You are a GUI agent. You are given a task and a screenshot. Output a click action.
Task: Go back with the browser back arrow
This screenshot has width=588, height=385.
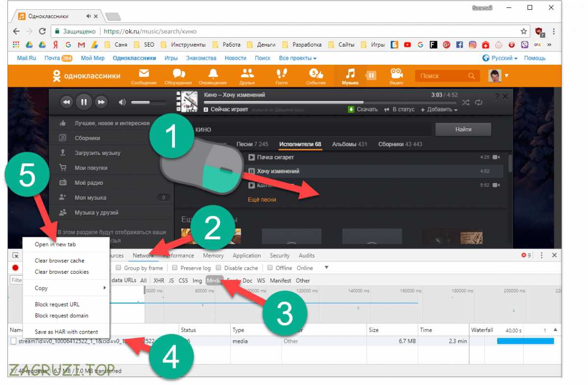(16, 31)
